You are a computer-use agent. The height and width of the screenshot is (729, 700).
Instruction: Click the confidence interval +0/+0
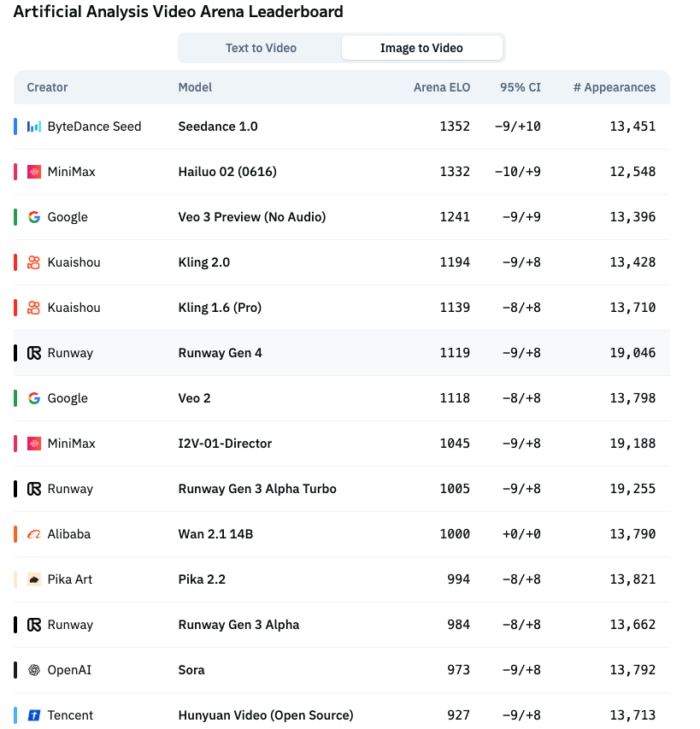point(521,534)
